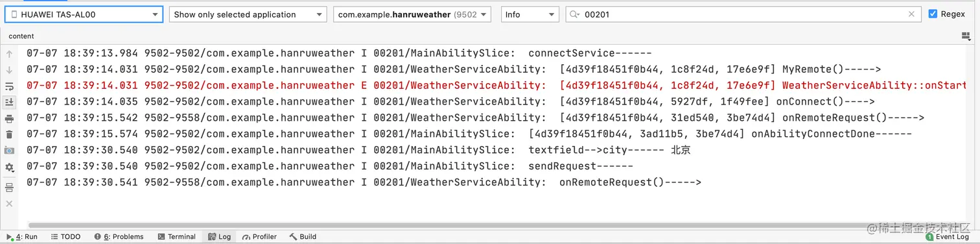980x244 pixels.
Task: Click the print log icon
Action: (x=9, y=118)
